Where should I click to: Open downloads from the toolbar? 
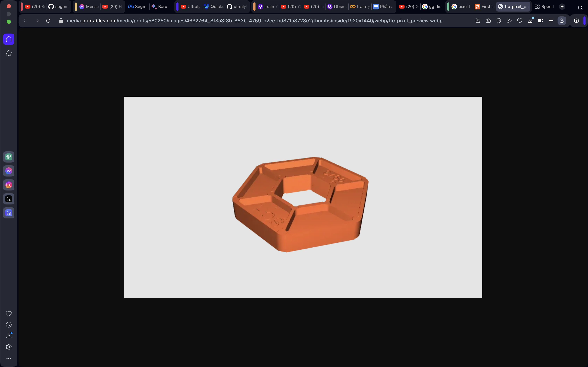[530, 21]
